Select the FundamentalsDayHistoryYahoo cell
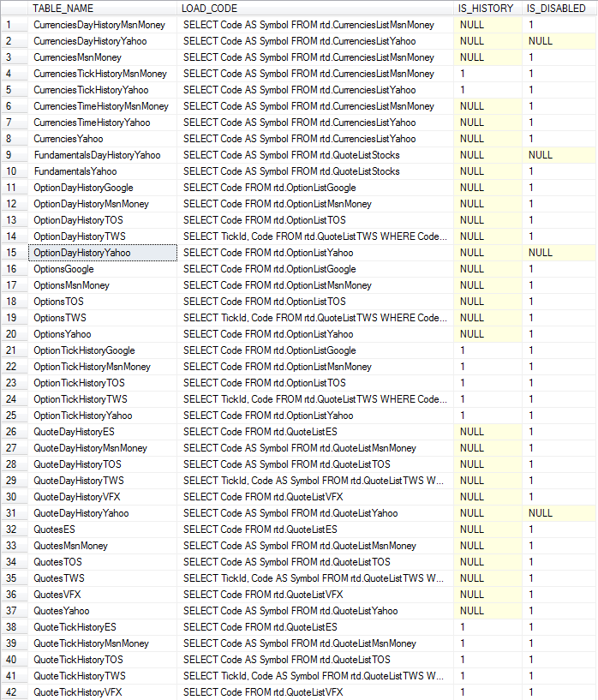The height and width of the screenshot is (700, 598). click(103, 155)
